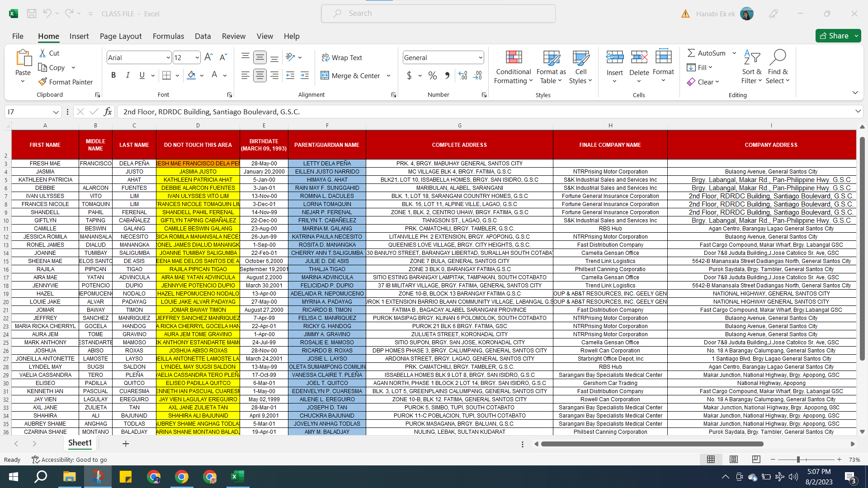868x488 pixels.
Task: Click the Cut scissors icon
Action: pos(43,53)
